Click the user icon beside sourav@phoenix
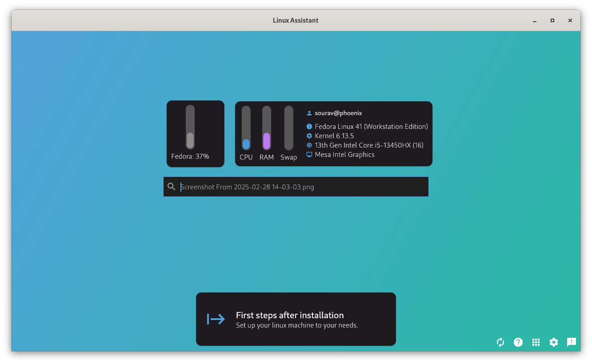This screenshot has width=592, height=364. click(x=309, y=112)
